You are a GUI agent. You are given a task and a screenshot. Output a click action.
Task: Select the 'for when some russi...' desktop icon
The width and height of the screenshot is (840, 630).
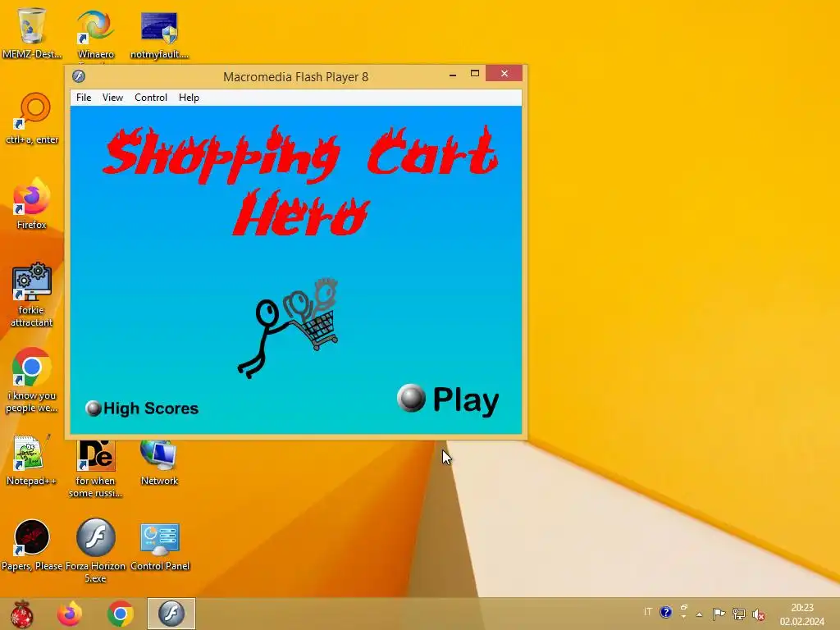pos(95,468)
